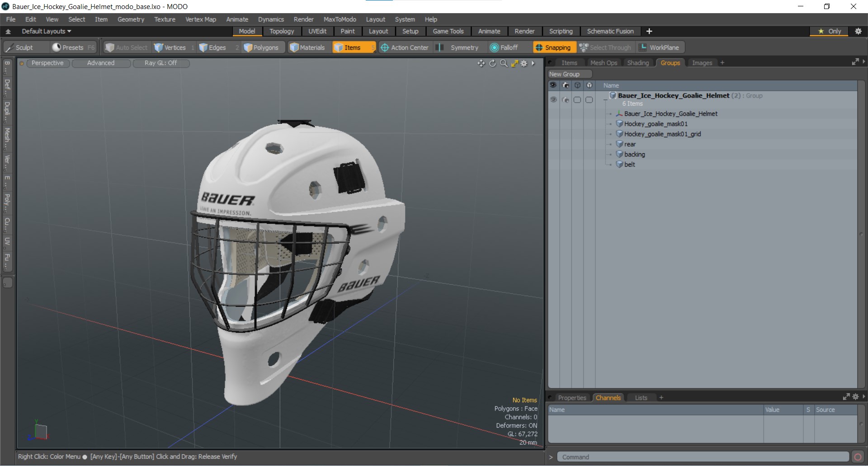Click the Command input field
This screenshot has height=466, width=868.
703,457
